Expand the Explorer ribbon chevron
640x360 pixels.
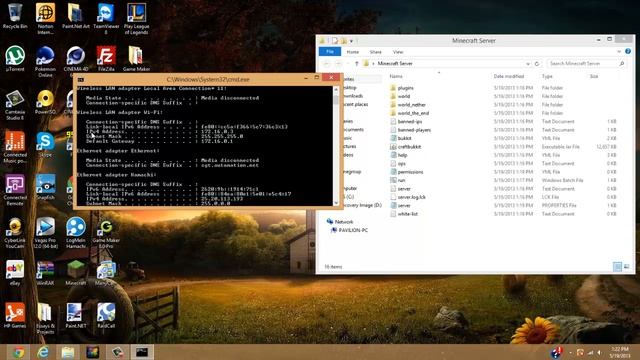(619, 51)
